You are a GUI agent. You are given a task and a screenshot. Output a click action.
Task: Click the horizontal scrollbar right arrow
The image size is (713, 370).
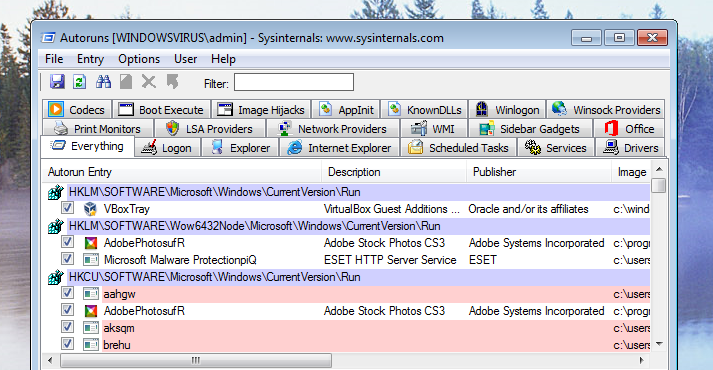(642, 360)
